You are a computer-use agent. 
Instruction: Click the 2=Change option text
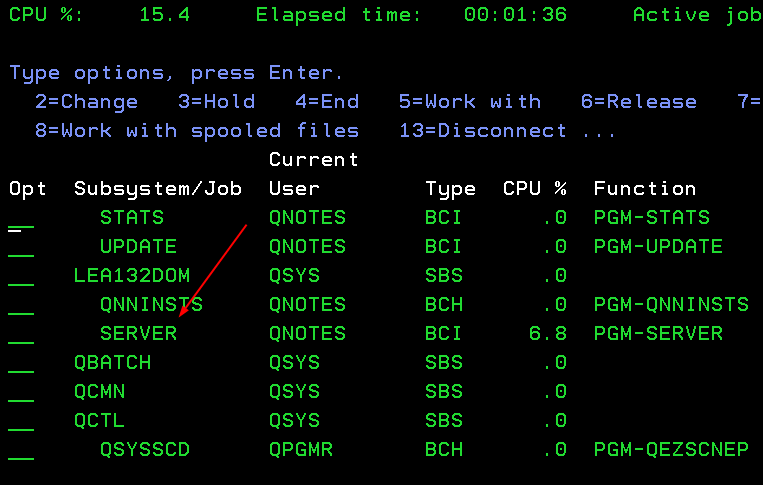[x=86, y=102]
